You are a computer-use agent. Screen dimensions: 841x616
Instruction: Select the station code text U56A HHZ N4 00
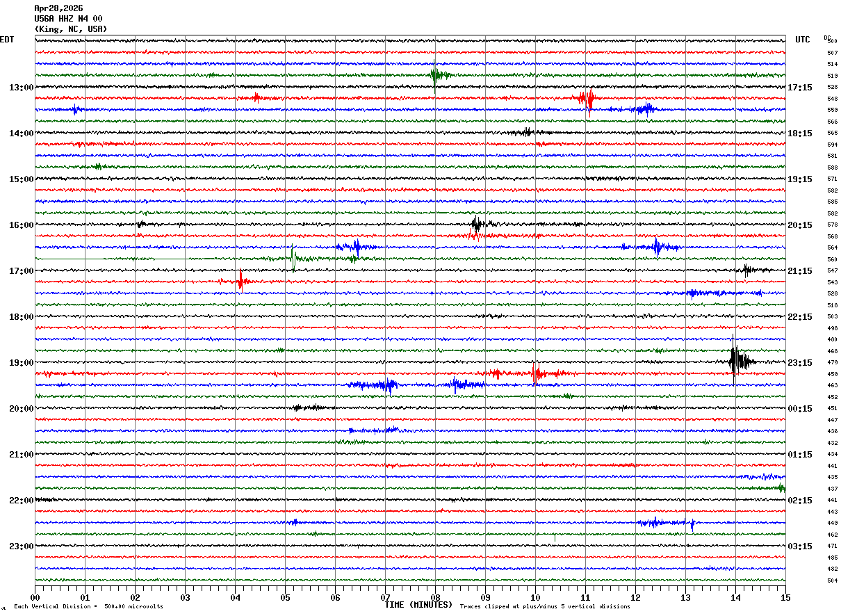pos(68,19)
